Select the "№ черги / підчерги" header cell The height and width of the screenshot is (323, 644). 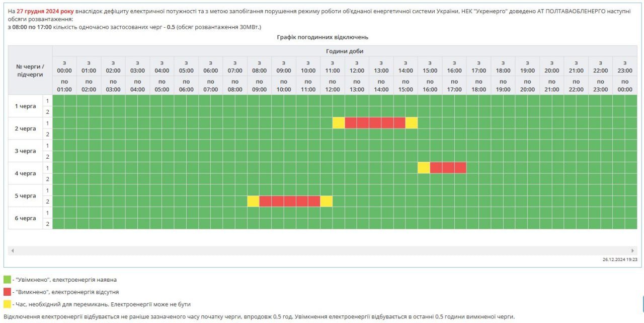(x=30, y=70)
